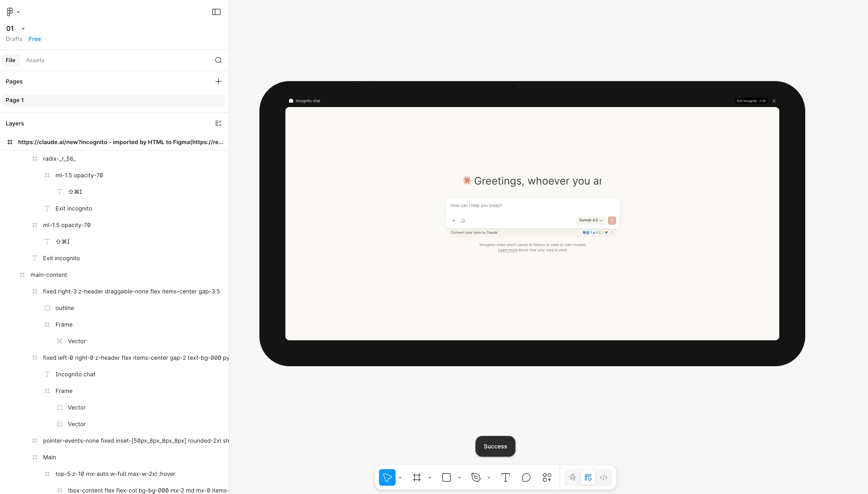The image size is (868, 494).
Task: Collapse all layers icon in Layers header
Action: [218, 123]
